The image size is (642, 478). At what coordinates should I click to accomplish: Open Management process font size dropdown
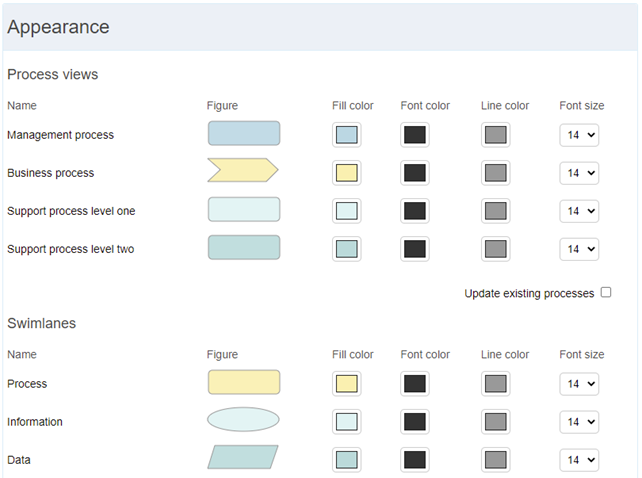pyautogui.click(x=579, y=135)
